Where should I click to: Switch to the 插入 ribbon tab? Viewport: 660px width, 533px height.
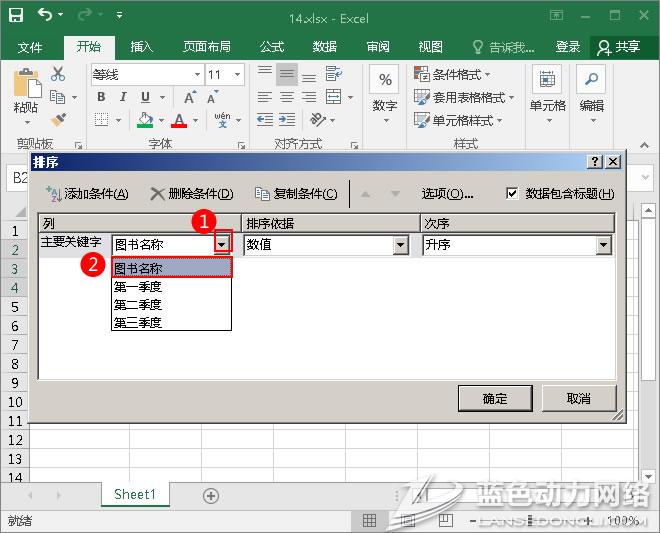[x=141, y=46]
